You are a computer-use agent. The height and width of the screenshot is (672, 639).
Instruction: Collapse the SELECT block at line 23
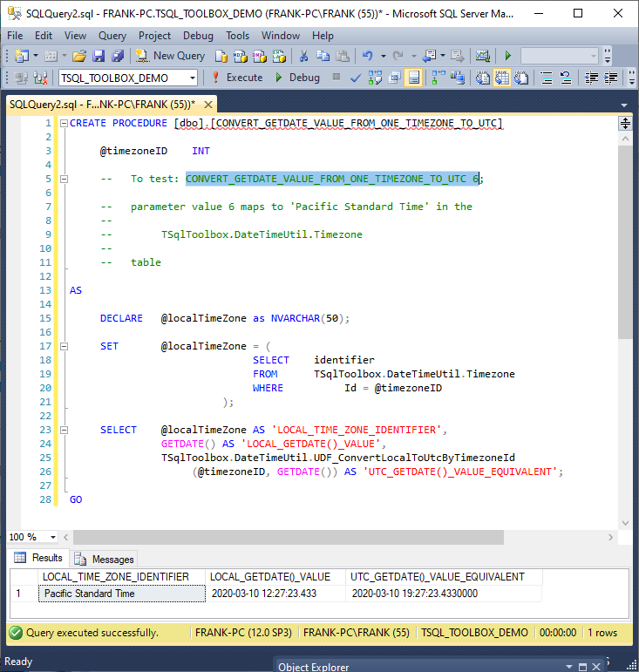[x=63, y=430]
